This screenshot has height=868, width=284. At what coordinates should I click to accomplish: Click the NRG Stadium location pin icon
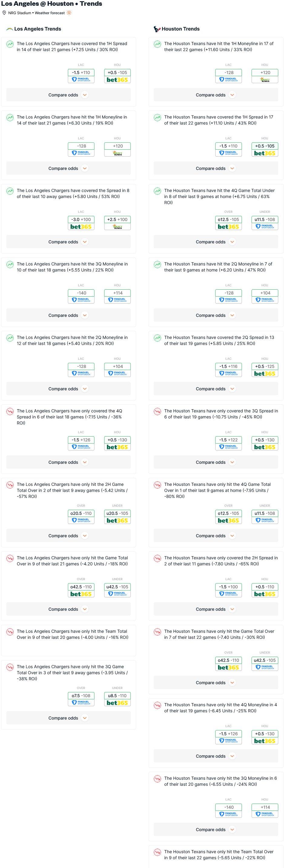point(4,13)
